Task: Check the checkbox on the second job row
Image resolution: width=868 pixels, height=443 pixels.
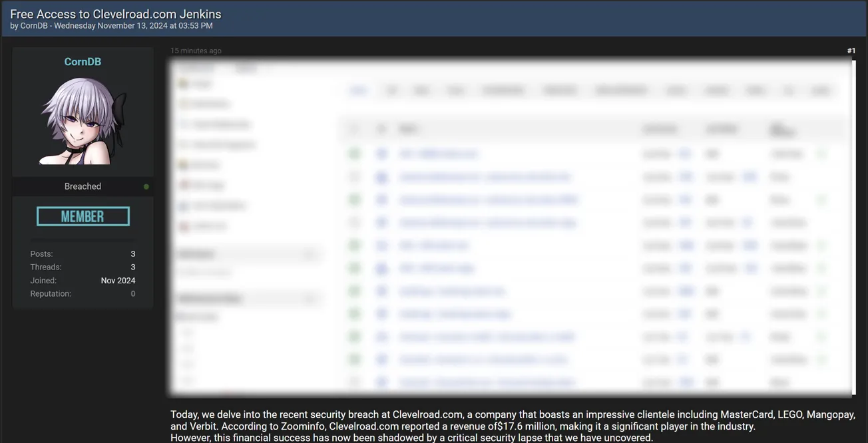Action: point(353,176)
